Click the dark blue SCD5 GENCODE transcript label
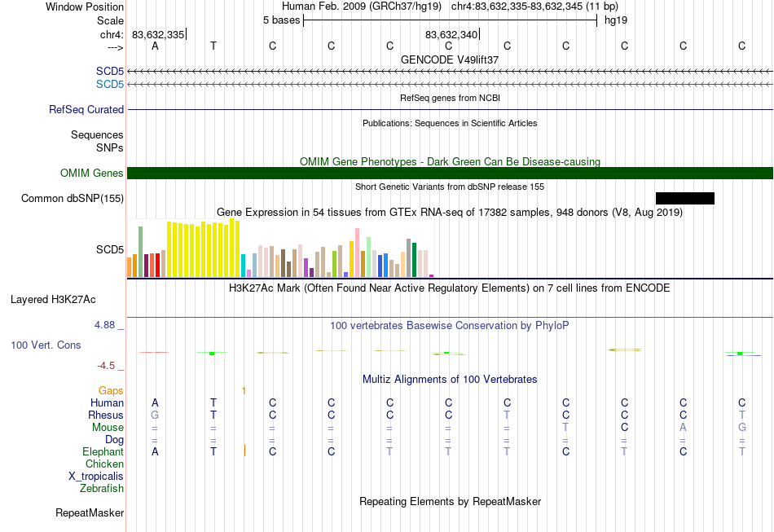This screenshot has width=774, height=532. 110,71
